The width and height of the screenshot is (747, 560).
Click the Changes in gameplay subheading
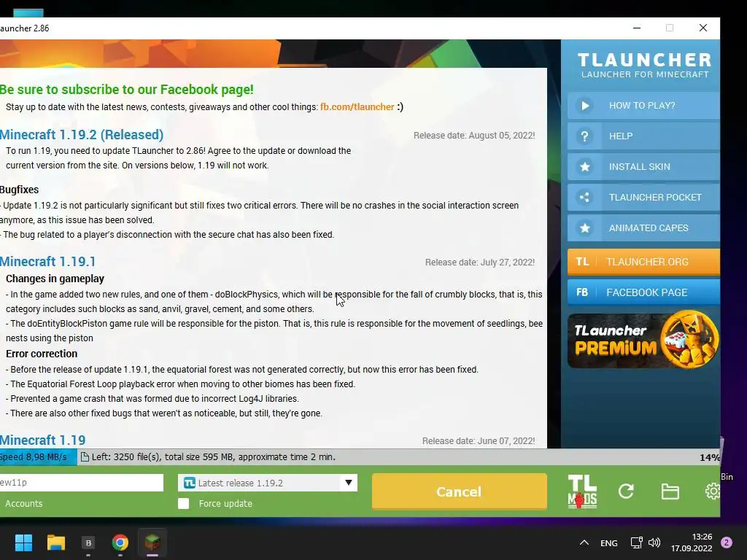click(55, 279)
